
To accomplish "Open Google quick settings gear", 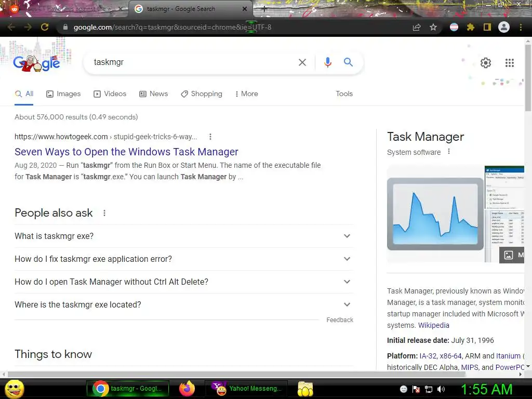I will pyautogui.click(x=486, y=63).
